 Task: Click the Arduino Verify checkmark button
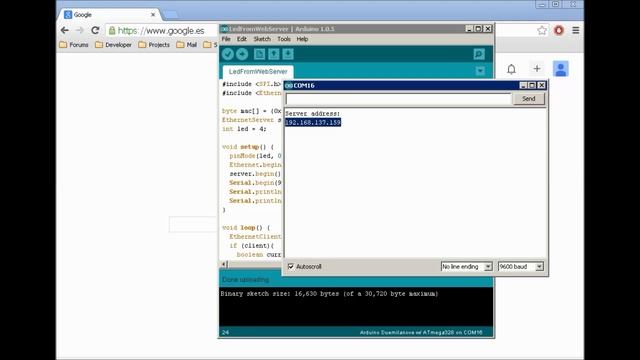tap(228, 54)
